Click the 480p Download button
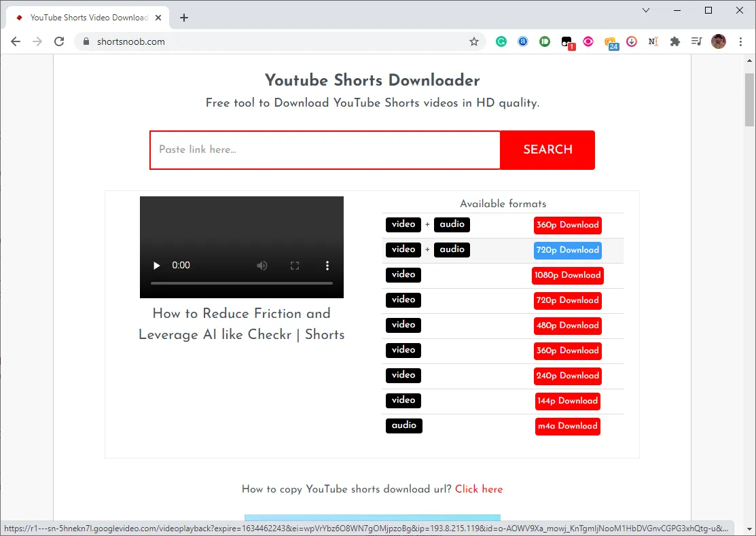 click(567, 325)
